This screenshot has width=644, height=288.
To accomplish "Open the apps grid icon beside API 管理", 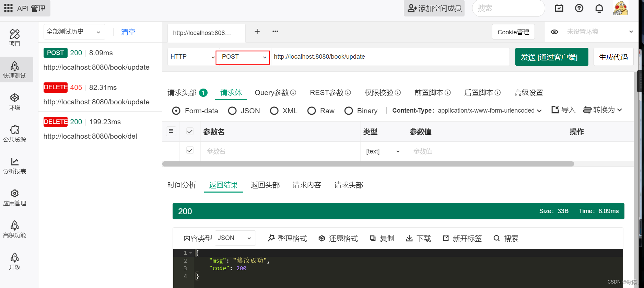I will click(x=8, y=8).
